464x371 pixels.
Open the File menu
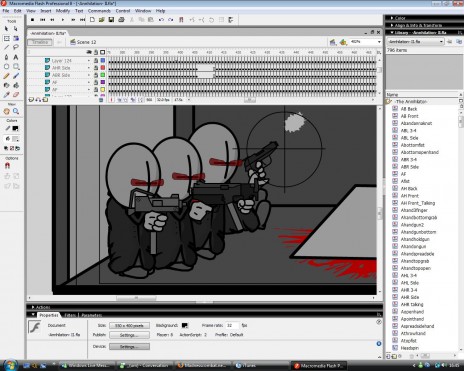(x=6, y=11)
